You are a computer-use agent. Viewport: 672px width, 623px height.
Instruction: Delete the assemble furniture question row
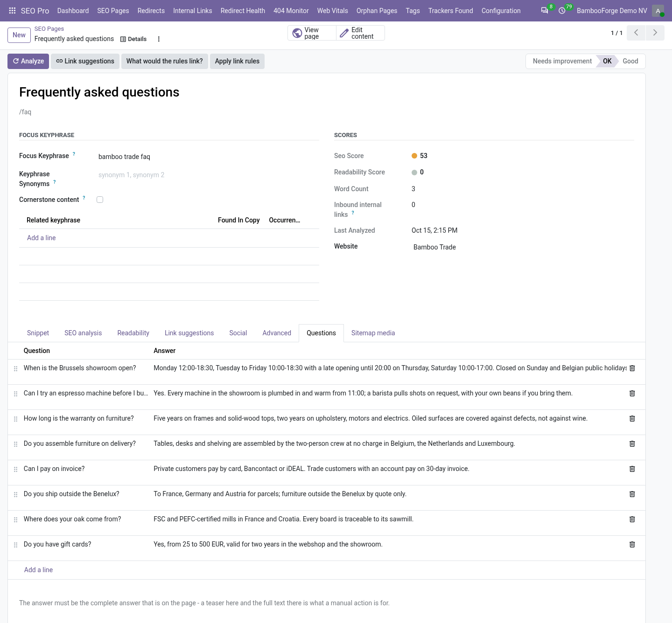click(x=632, y=443)
